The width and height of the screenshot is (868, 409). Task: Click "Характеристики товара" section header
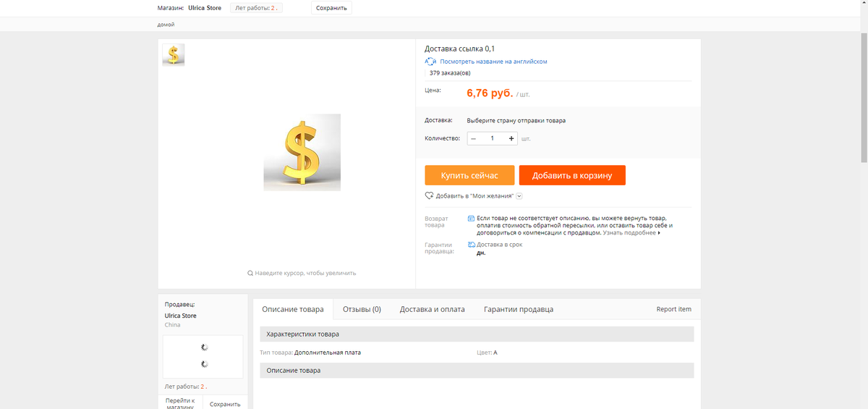[x=477, y=334]
